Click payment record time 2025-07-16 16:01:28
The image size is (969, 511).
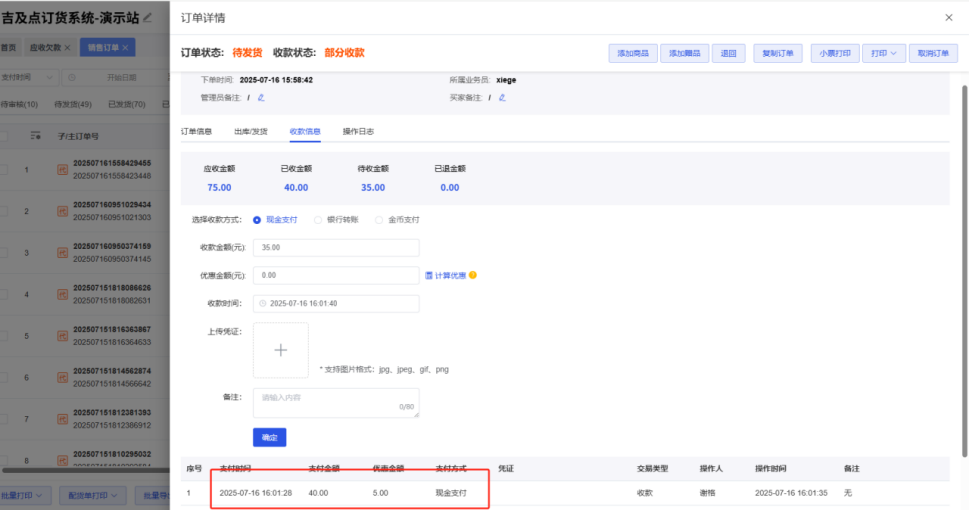[256, 493]
